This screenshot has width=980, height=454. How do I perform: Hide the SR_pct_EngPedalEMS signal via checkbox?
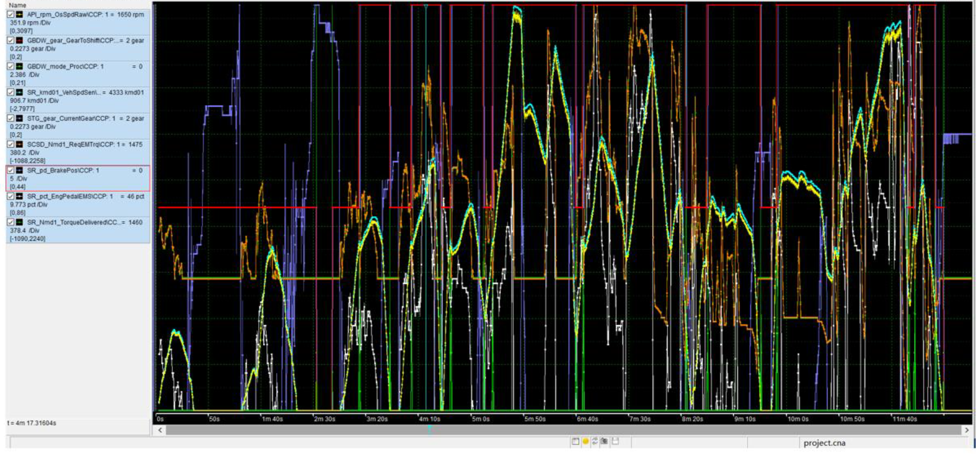click(x=11, y=196)
